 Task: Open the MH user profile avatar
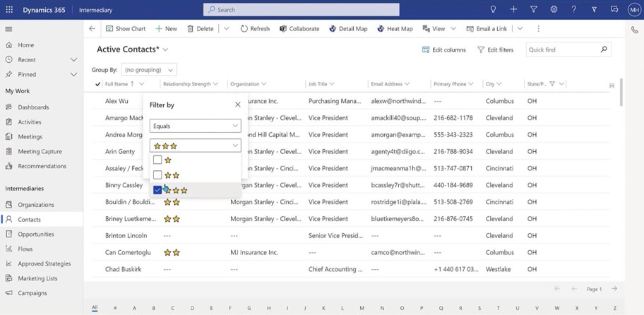(x=634, y=10)
